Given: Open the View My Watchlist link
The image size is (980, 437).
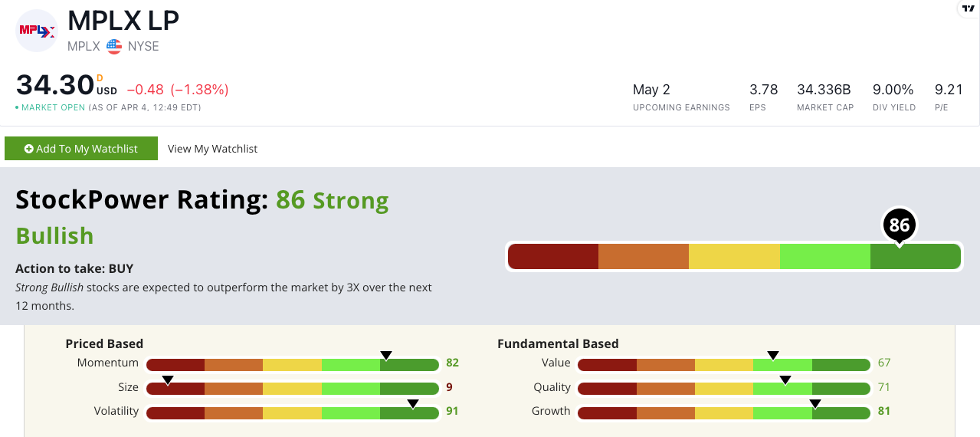Looking at the screenshot, I should (212, 149).
